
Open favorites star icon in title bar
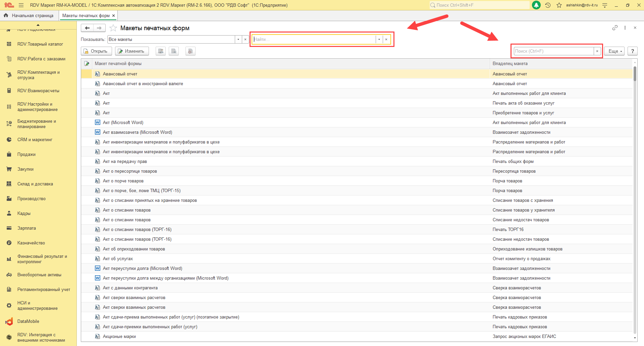pos(559,5)
